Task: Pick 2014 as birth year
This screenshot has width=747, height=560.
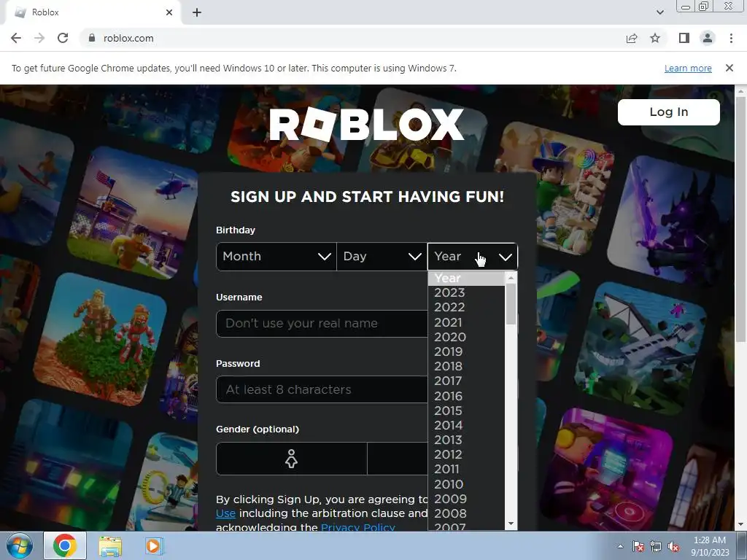Action: tap(466, 425)
